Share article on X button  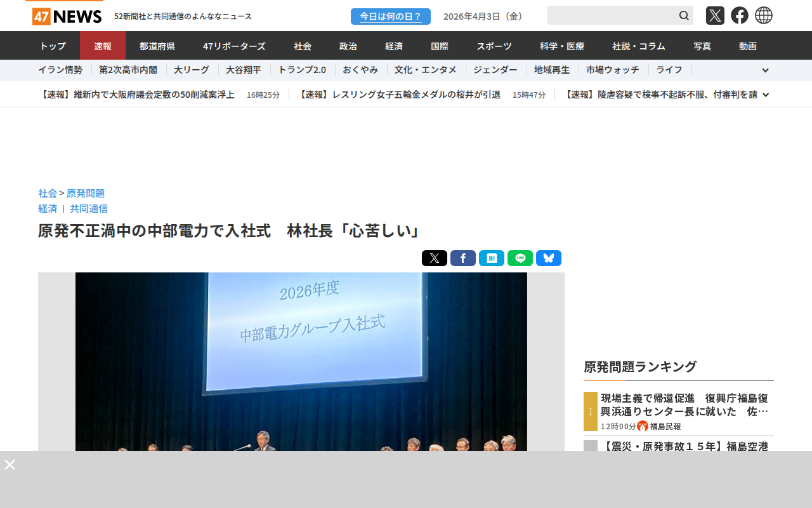(435, 258)
